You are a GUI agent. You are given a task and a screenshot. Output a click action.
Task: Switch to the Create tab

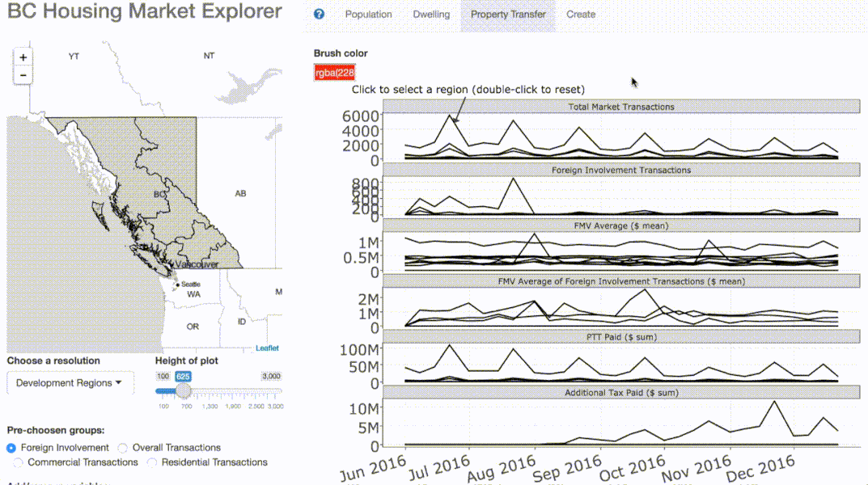[x=581, y=14]
